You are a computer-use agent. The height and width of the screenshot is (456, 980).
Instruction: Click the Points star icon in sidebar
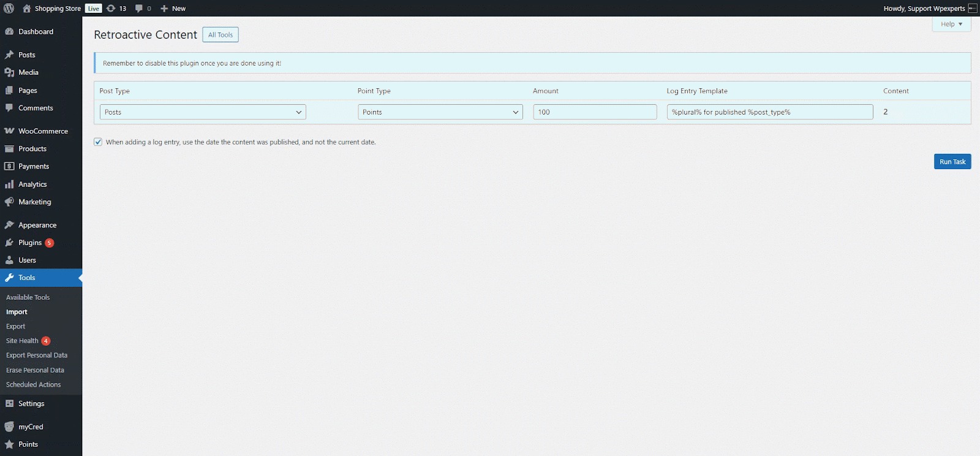click(x=9, y=444)
